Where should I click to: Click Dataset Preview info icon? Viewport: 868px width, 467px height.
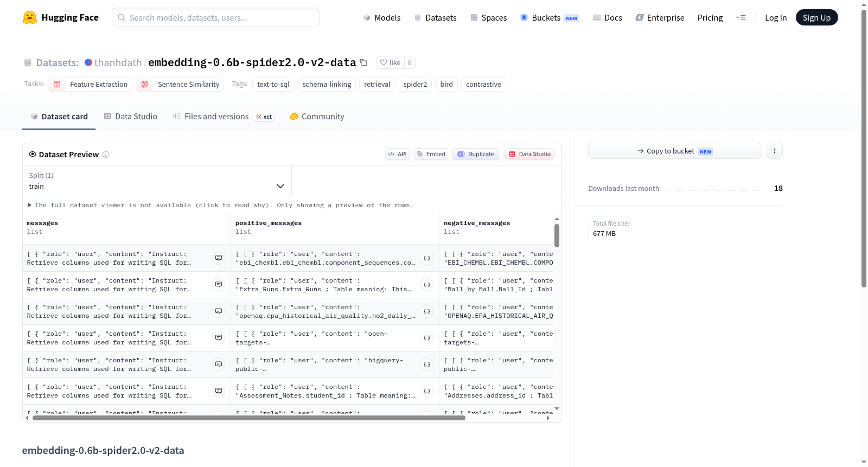tap(106, 155)
